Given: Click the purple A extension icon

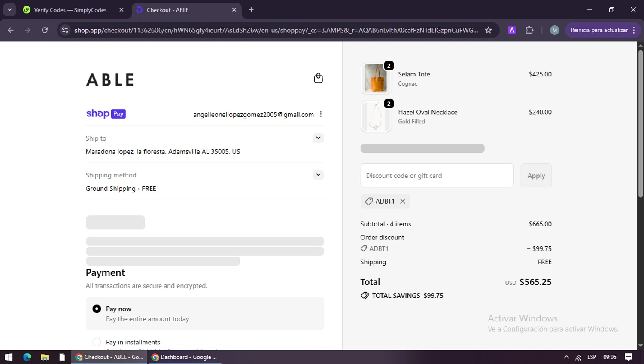Looking at the screenshot, I should 512,30.
